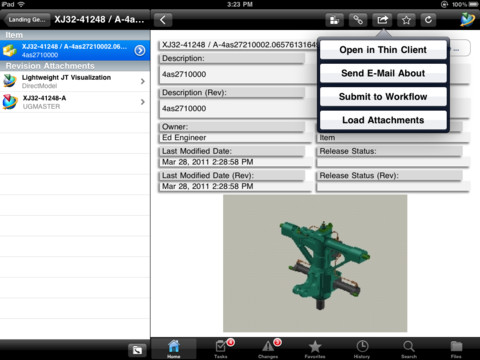Choose Open in Thin Client
This screenshot has width=480, height=360.
click(383, 50)
